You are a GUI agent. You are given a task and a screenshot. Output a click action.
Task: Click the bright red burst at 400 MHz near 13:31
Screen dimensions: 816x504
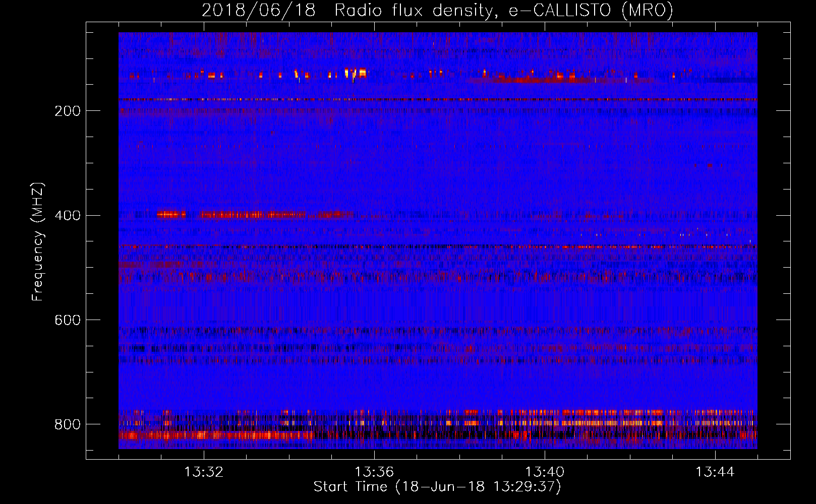pos(171,215)
